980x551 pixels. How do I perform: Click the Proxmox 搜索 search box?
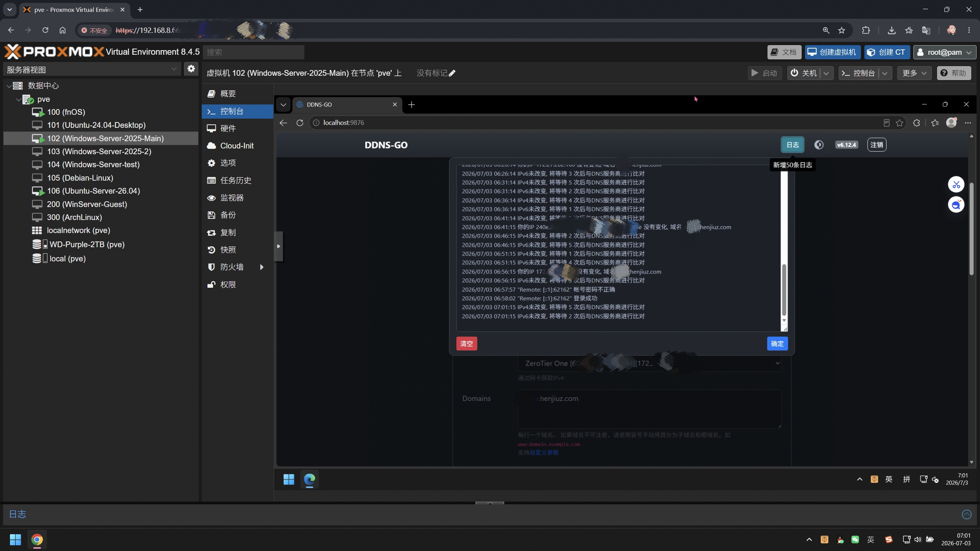[x=253, y=52]
